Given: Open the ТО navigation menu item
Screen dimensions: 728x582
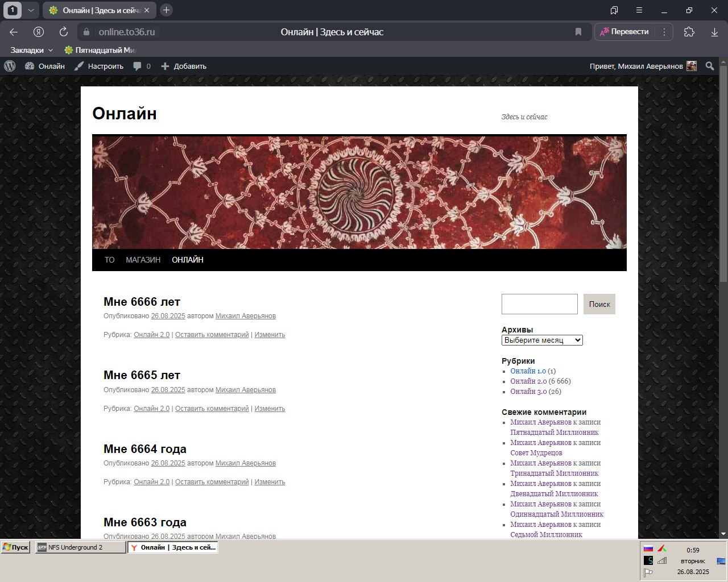Looking at the screenshot, I should click(109, 260).
